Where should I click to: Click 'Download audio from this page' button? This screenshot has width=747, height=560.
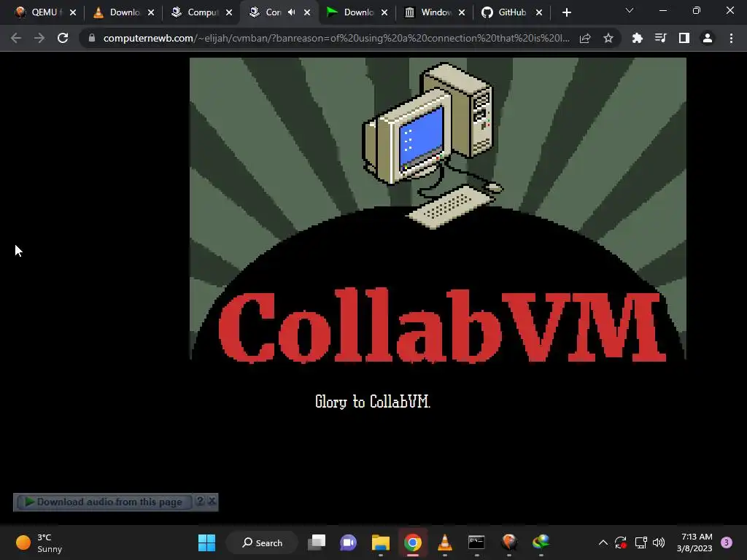point(104,502)
